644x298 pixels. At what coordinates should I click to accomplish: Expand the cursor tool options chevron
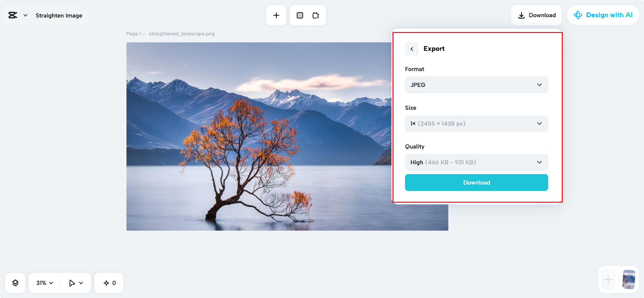click(x=81, y=283)
